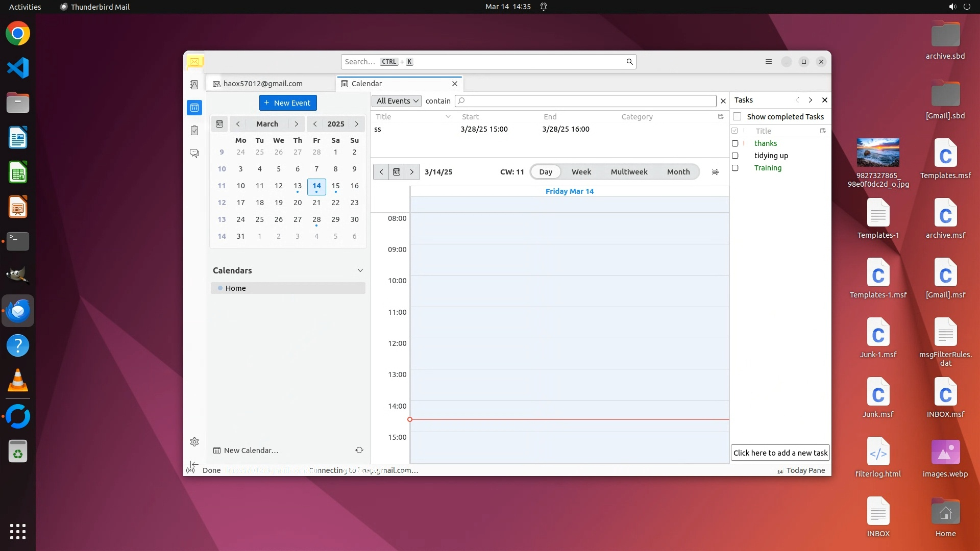Create a New Event
Viewport: 980px width, 551px height.
[288, 103]
